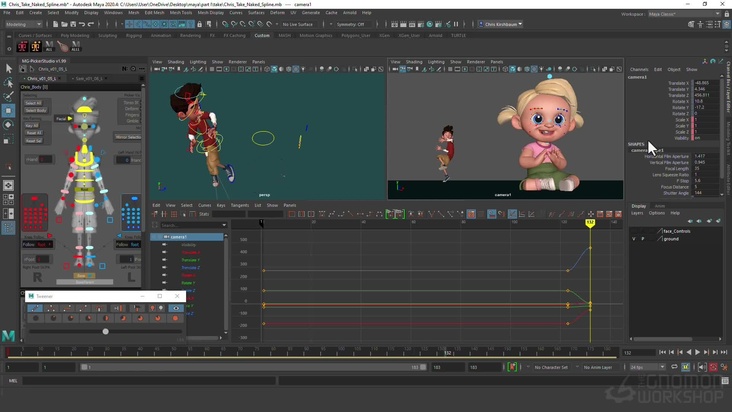
Task: Click Select All button in picker
Action: [33, 103]
